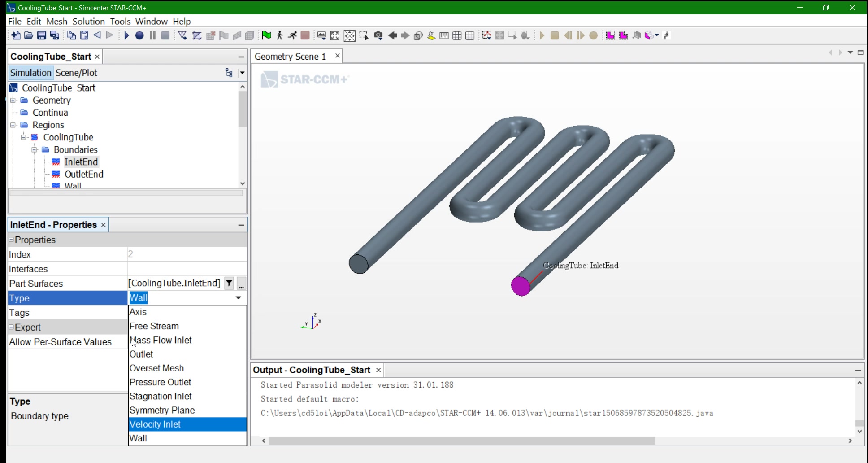The height and width of the screenshot is (463, 868).
Task: Select the OutletEnd boundary in the tree
Action: [x=84, y=174]
